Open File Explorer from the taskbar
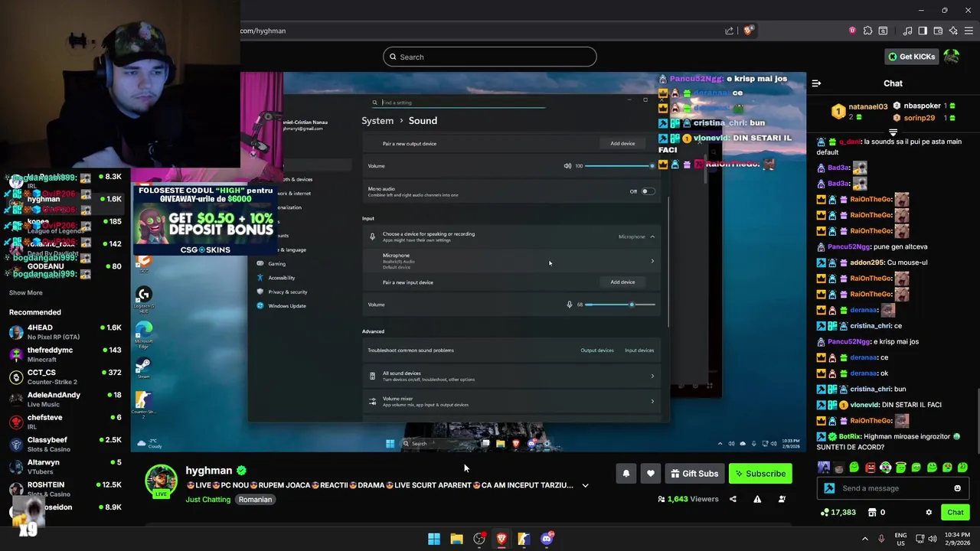 pos(456,539)
